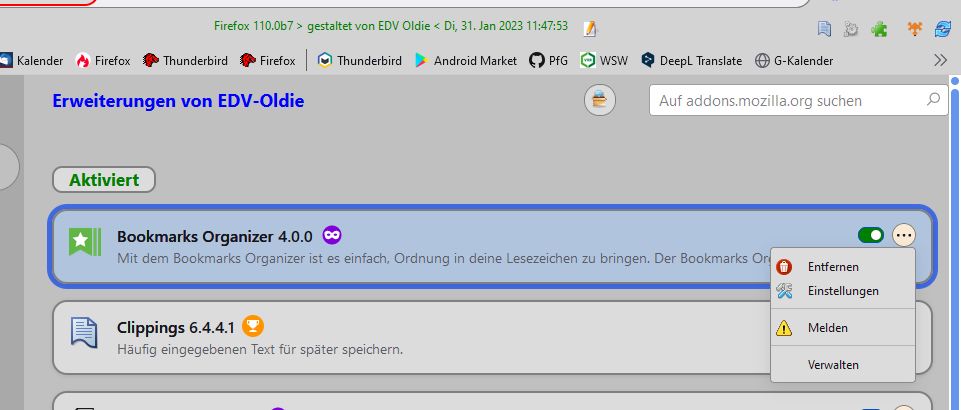Open the Thunderbird bookmark with red bird icon
This screenshot has width=961, height=410.
tap(185, 61)
